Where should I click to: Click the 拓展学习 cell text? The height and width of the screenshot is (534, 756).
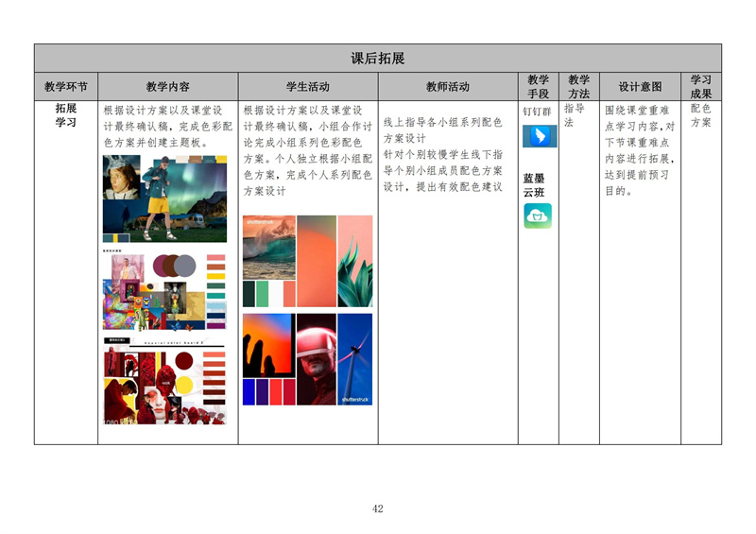point(65,114)
